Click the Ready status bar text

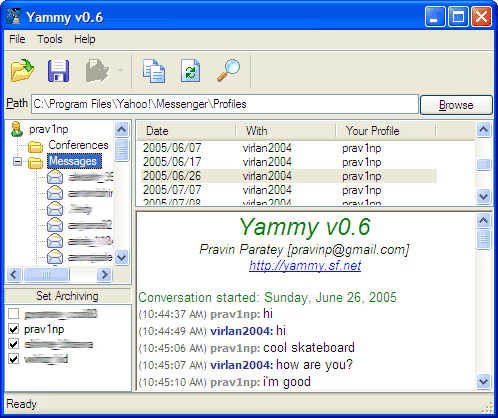click(x=21, y=404)
